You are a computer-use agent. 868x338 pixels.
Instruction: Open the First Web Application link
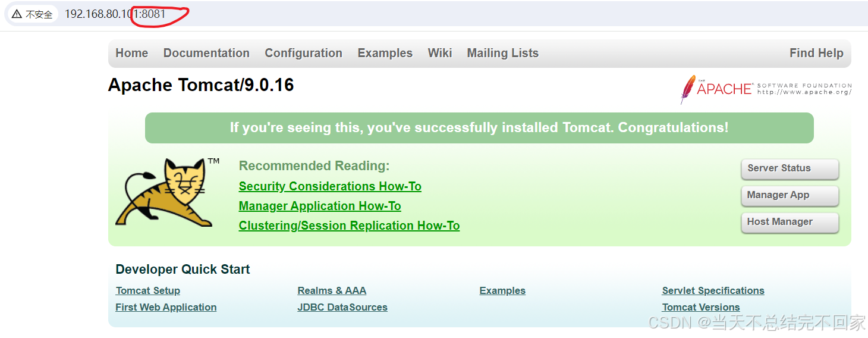pos(166,307)
